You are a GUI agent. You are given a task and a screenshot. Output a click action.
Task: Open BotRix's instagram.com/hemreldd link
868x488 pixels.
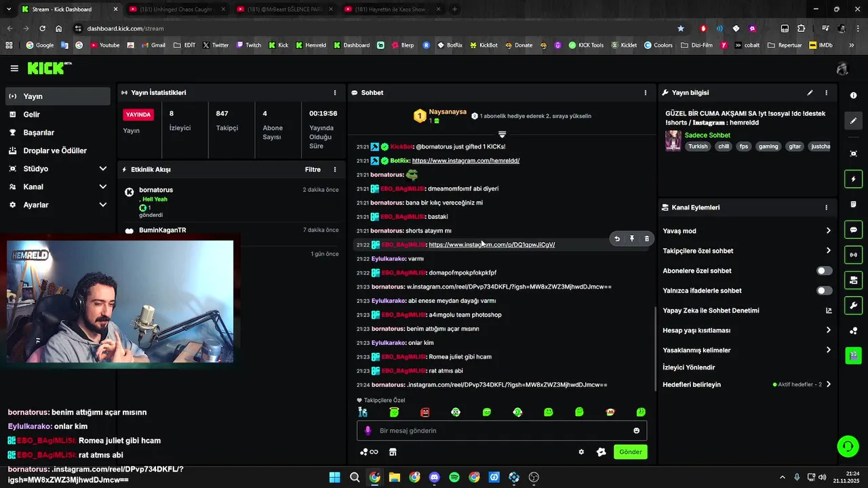tap(466, 161)
